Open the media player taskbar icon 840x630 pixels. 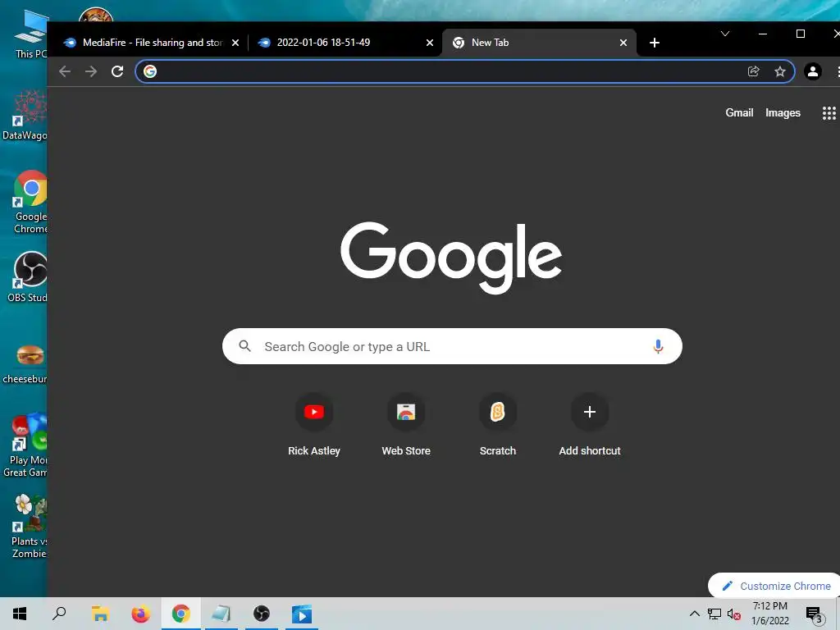point(302,614)
